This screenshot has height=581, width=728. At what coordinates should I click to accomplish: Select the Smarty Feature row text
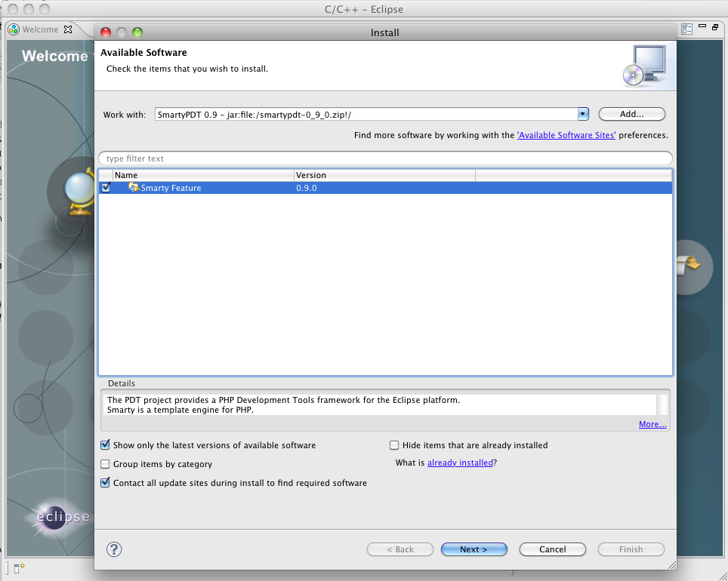171,188
